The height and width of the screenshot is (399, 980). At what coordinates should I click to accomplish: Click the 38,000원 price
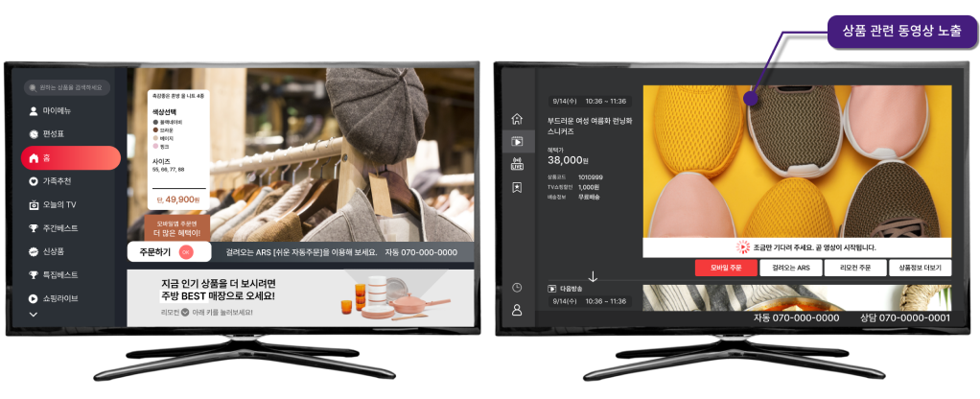pos(569,160)
